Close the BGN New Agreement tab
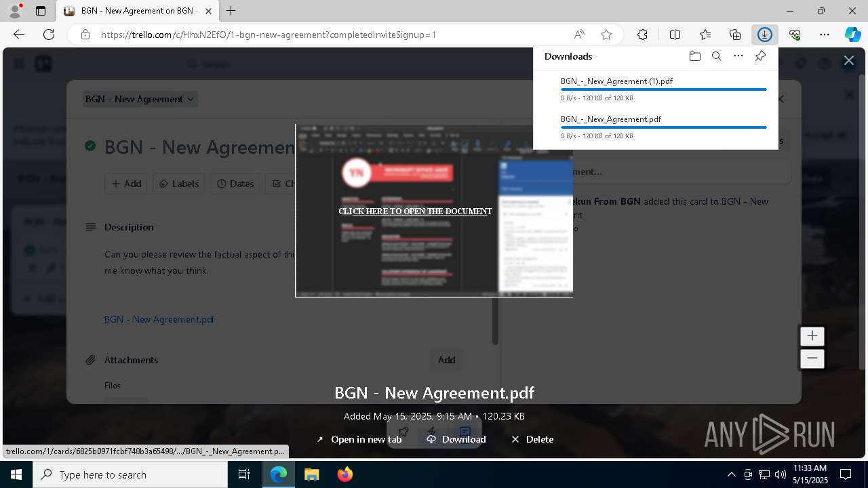 point(209,11)
